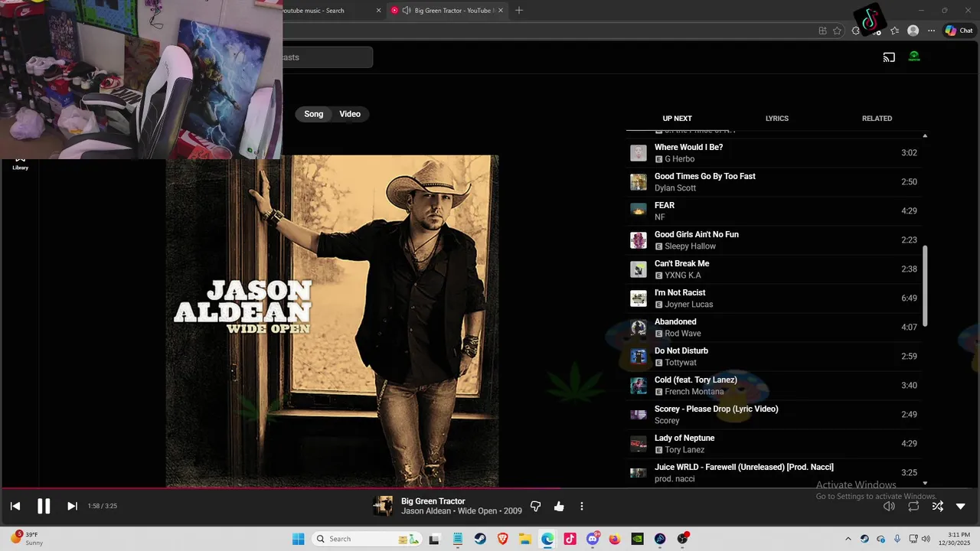Viewport: 980px width, 551px height.
Task: Click the queue scrollbar thumb
Action: tap(925, 285)
